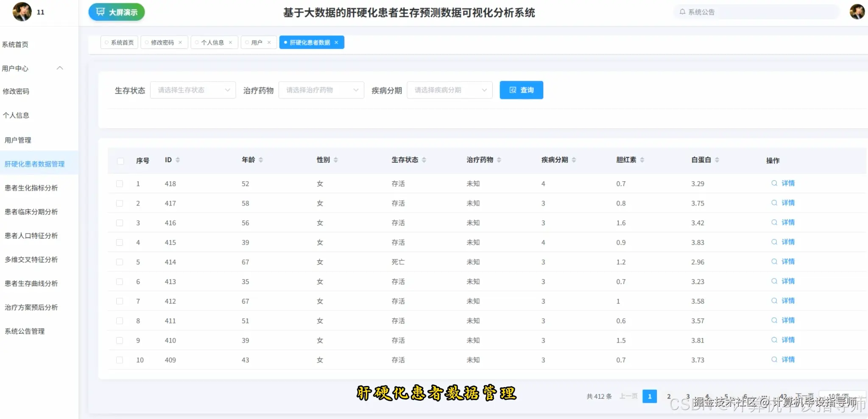
Task: Click the sort arrows on 胆红素 column
Action: tap(643, 160)
